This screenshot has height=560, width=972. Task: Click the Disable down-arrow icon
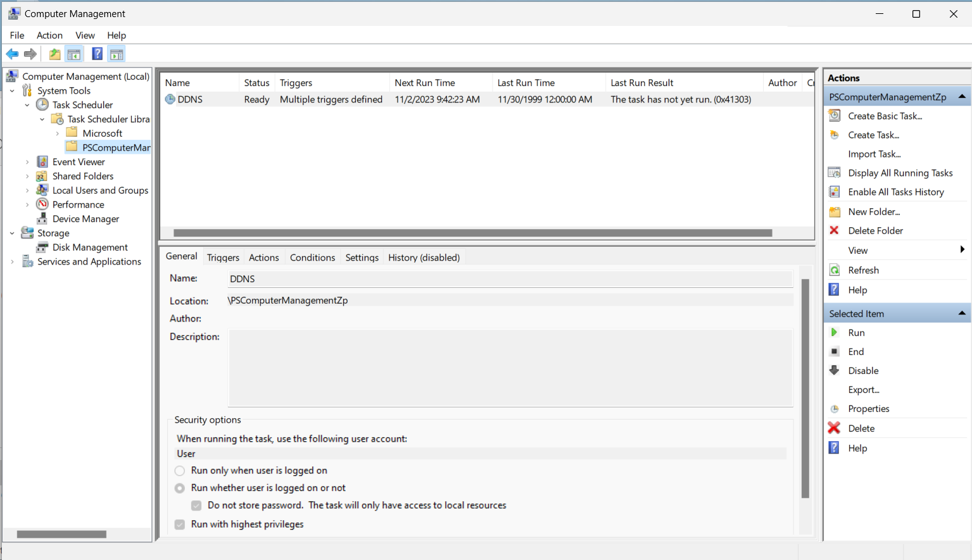[835, 370]
